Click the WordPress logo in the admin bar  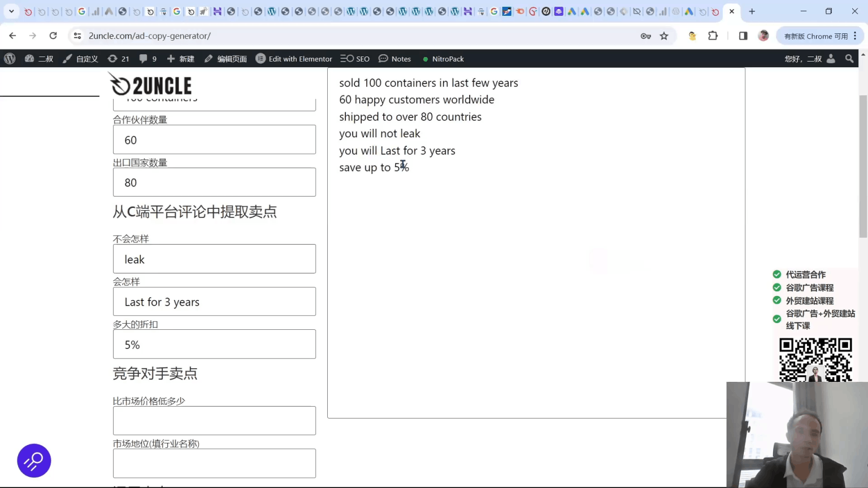click(x=10, y=58)
